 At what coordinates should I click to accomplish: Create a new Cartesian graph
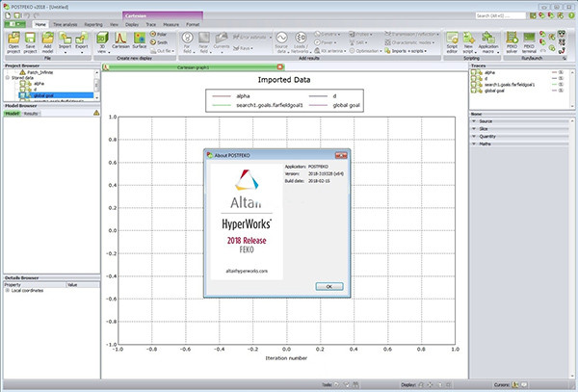tap(120, 43)
